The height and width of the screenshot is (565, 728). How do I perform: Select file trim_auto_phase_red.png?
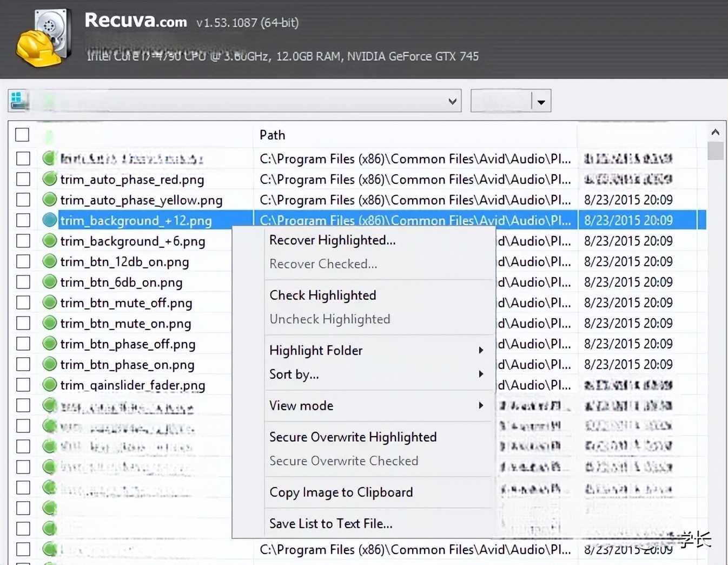tap(132, 179)
